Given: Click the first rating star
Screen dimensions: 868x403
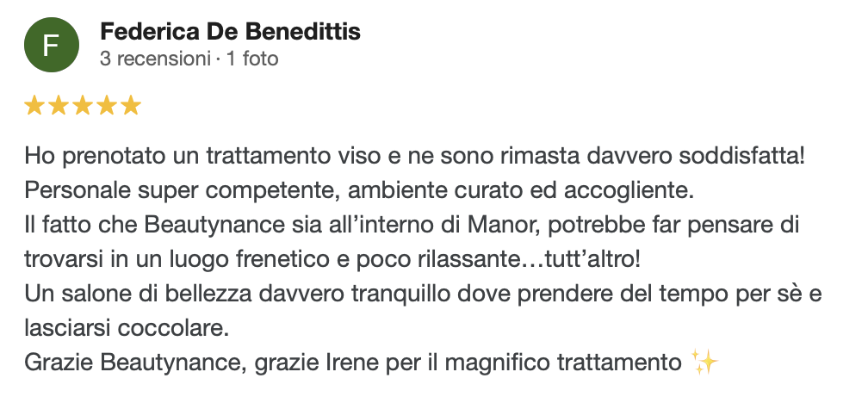Looking at the screenshot, I should coord(34,106).
